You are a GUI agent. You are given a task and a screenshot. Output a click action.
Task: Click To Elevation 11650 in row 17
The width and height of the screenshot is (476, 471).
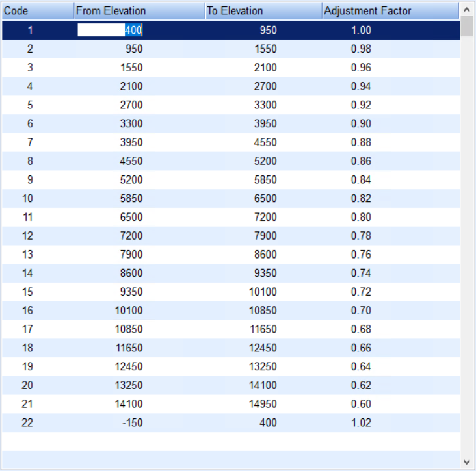pyautogui.click(x=263, y=329)
